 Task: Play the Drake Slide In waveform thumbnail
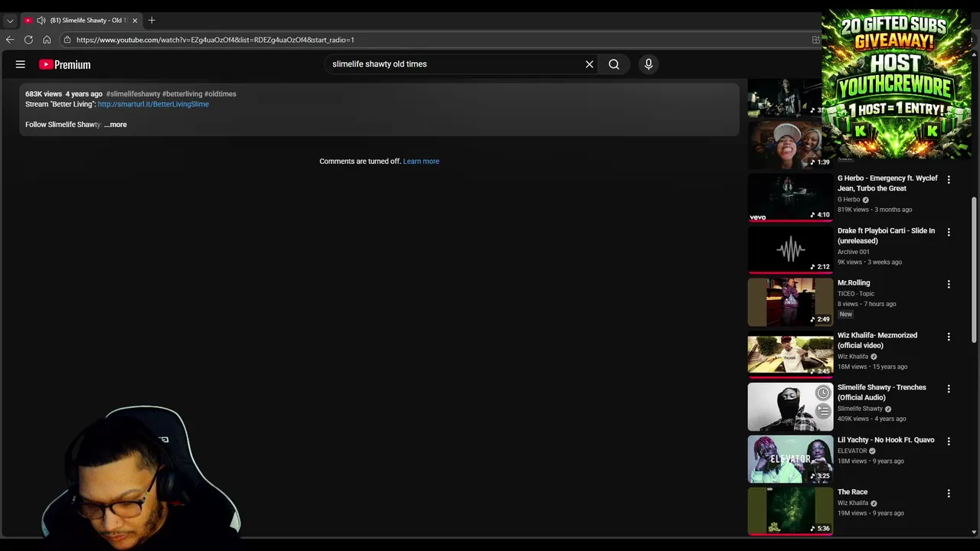tap(790, 249)
